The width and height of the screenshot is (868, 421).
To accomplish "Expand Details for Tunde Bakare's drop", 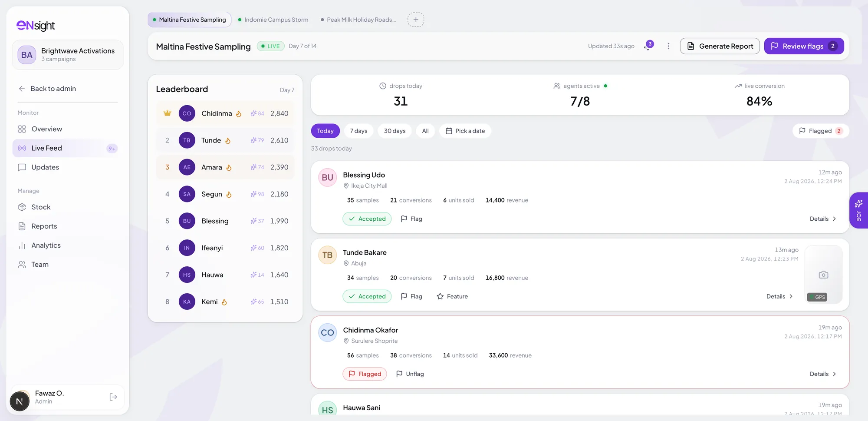I will [779, 296].
